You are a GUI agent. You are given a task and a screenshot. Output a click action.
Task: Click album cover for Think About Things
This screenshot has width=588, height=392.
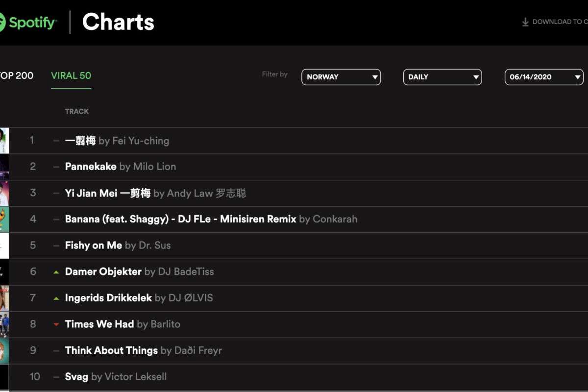coord(4,351)
